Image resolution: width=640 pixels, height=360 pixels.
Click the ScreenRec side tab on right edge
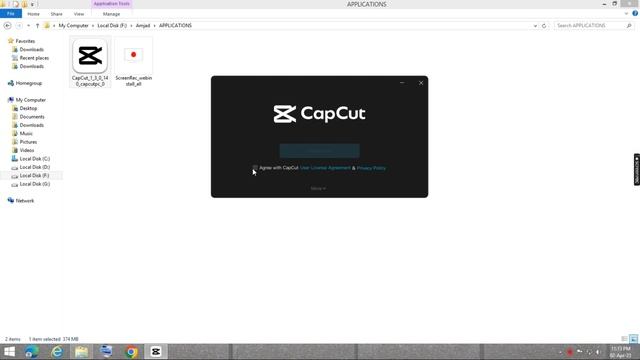637,169
